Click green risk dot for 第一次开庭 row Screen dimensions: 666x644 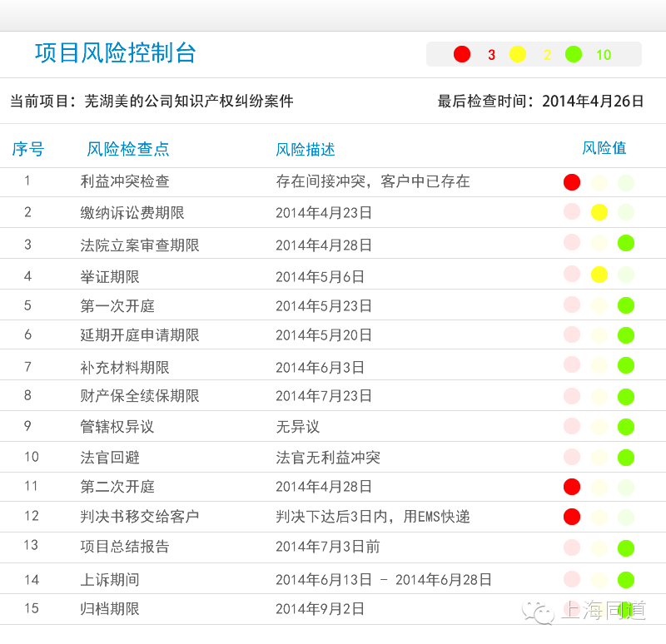tap(626, 305)
